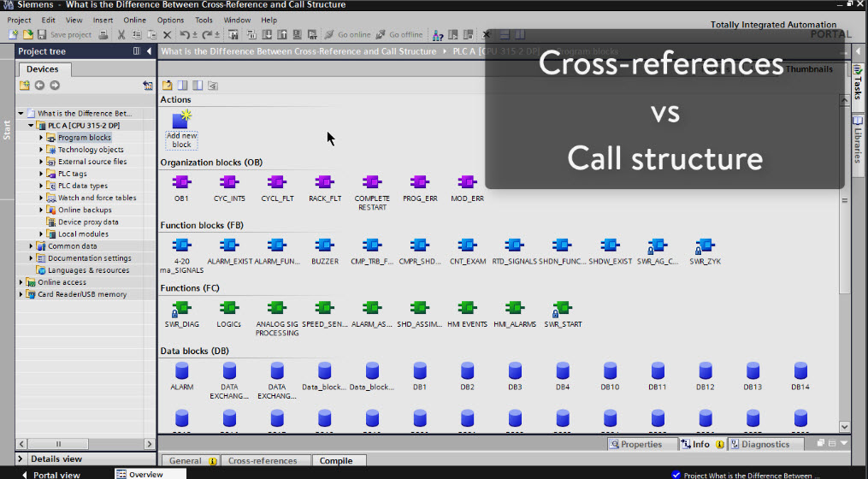Image resolution: width=868 pixels, height=479 pixels.
Task: Expand the Common data node
Action: click(x=31, y=245)
